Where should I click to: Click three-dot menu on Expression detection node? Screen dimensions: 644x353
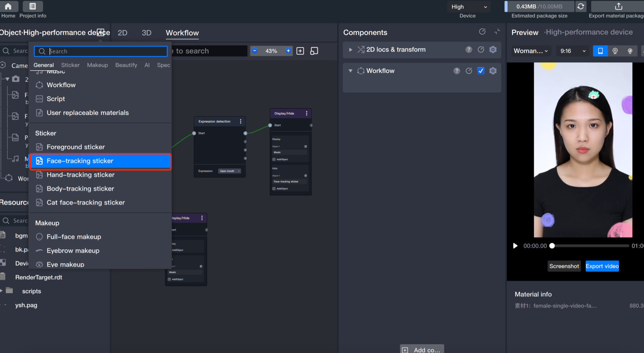241,121
